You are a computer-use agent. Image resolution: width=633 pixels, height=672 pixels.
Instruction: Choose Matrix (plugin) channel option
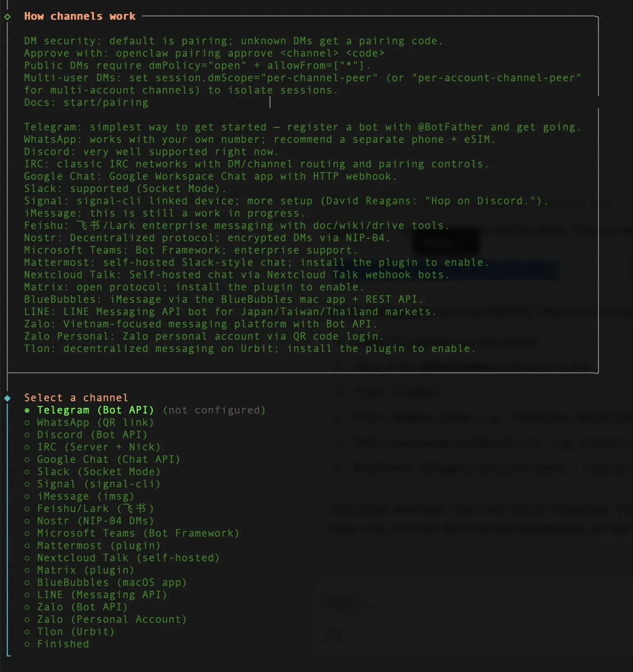[85, 570]
